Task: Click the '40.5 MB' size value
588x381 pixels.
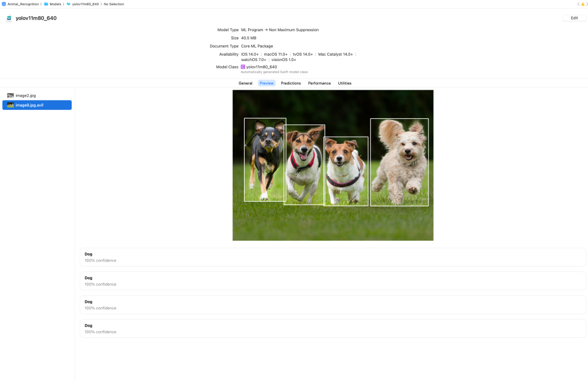Action: pyautogui.click(x=249, y=38)
